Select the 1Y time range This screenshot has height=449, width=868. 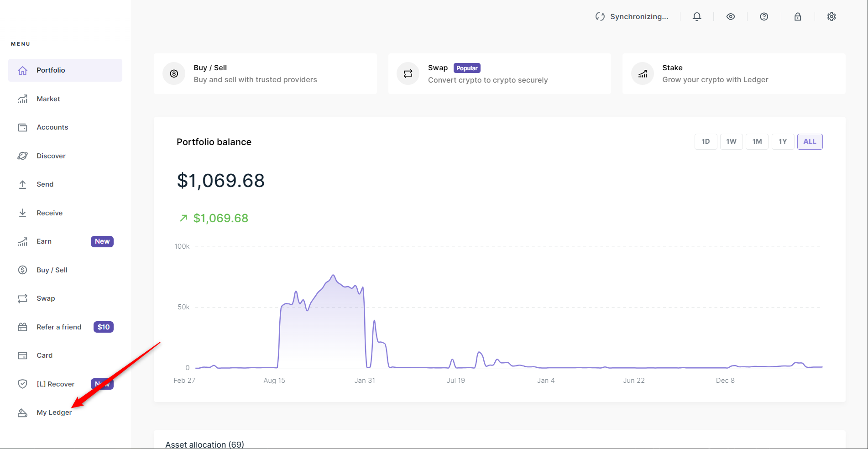click(783, 141)
